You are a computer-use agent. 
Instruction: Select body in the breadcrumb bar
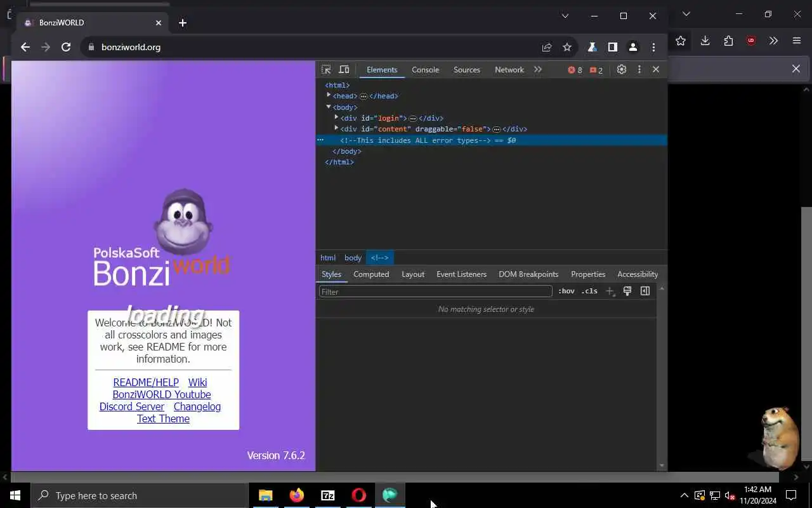pos(353,258)
